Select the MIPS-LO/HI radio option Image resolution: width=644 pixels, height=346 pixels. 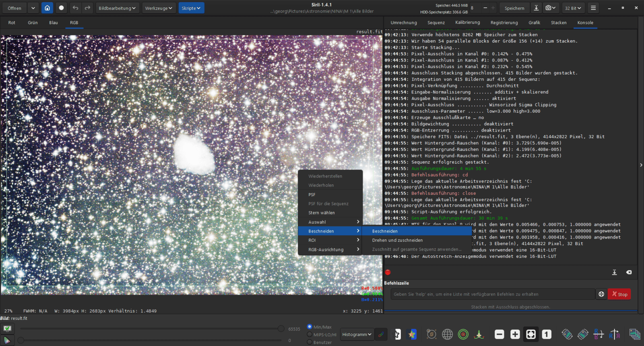tap(310, 334)
